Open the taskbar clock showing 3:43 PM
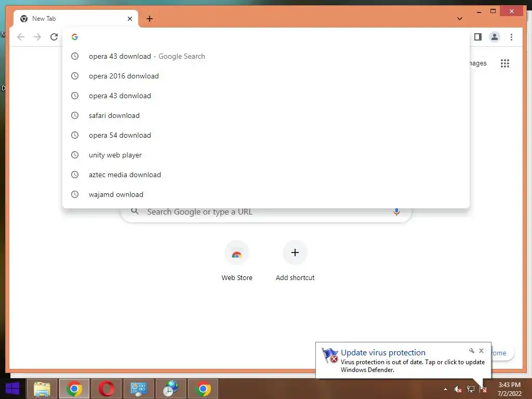This screenshot has width=532, height=399. point(509,389)
